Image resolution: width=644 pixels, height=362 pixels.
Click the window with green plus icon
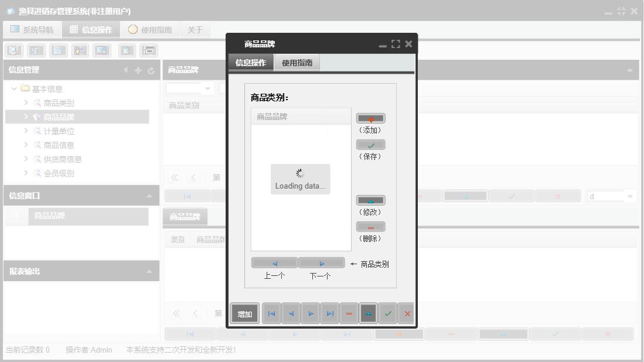pyautogui.click(x=127, y=50)
